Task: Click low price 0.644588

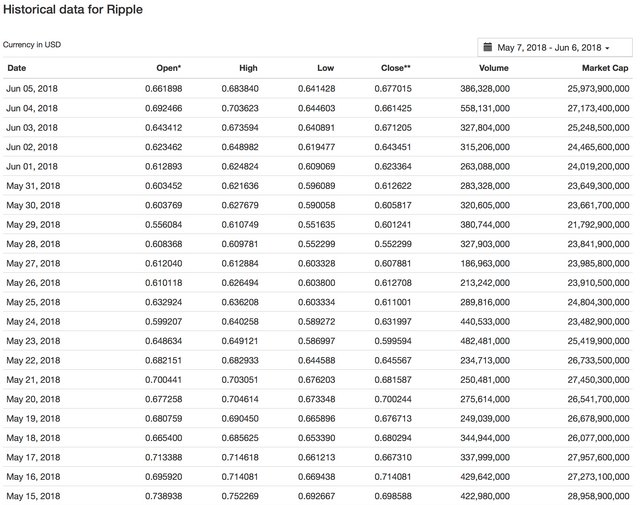Action: [316, 360]
